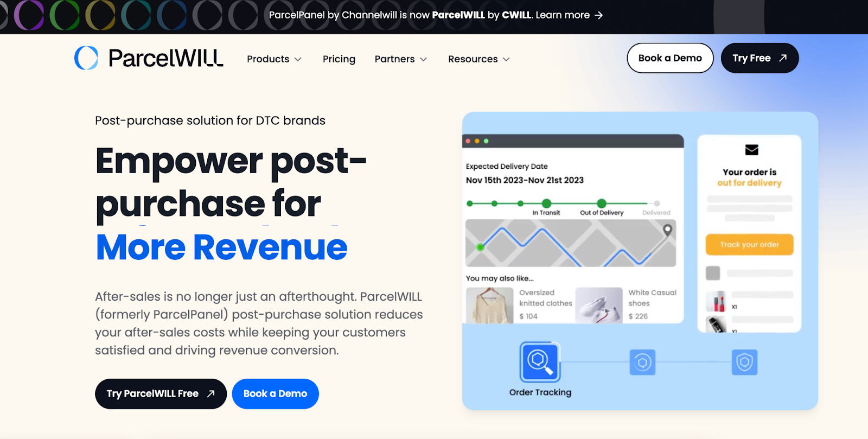Click the map destination pin icon
Screen dimensions: 868x439
pos(668,230)
